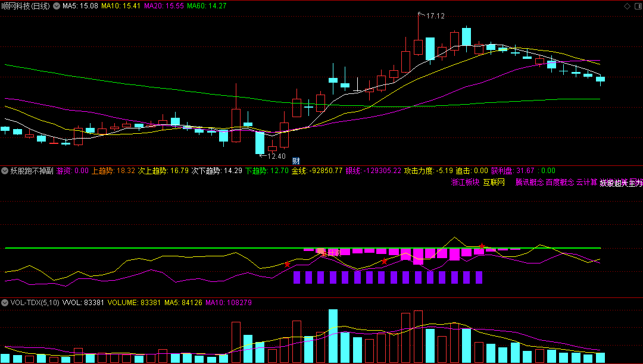This screenshot has width=643, height=364.
Task: Click the 次上趋势: 16.79 value
Action: pos(163,171)
